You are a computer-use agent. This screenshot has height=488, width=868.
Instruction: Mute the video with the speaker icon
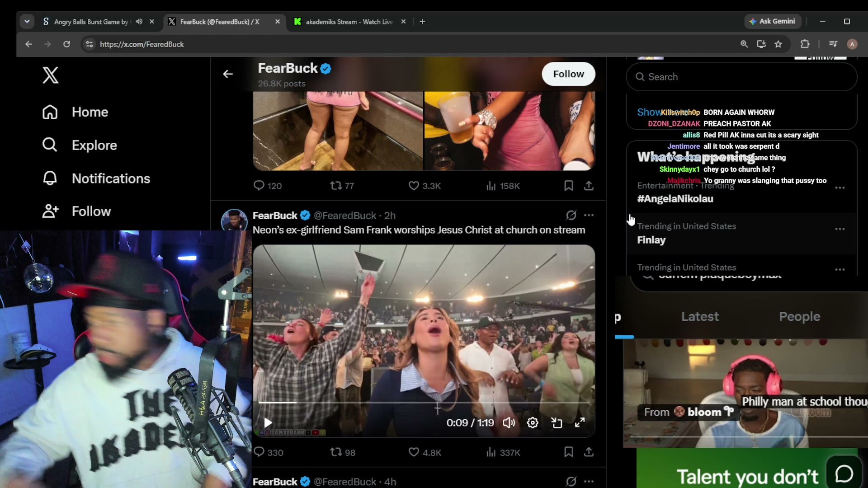tap(509, 423)
